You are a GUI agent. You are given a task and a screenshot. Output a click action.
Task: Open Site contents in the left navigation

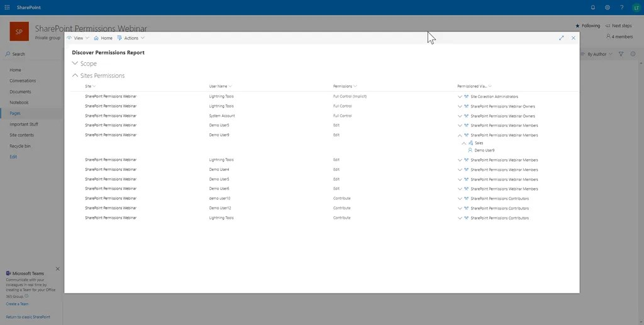coord(22,135)
